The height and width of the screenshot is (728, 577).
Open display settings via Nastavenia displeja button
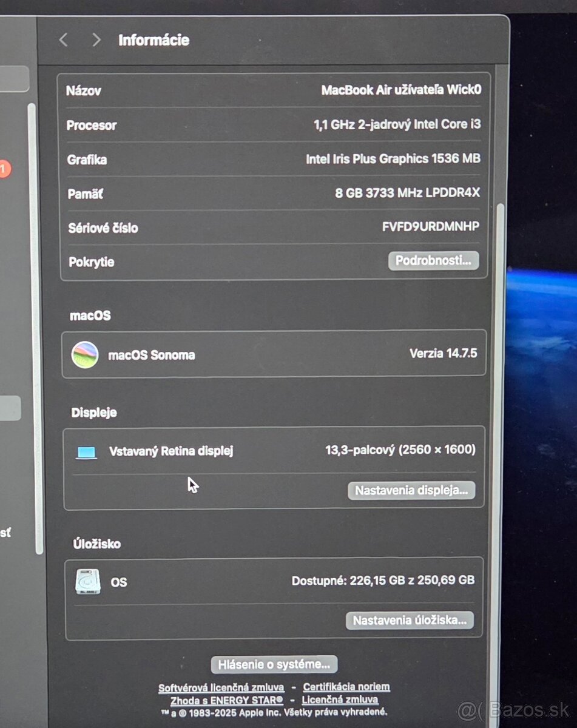coord(411,491)
